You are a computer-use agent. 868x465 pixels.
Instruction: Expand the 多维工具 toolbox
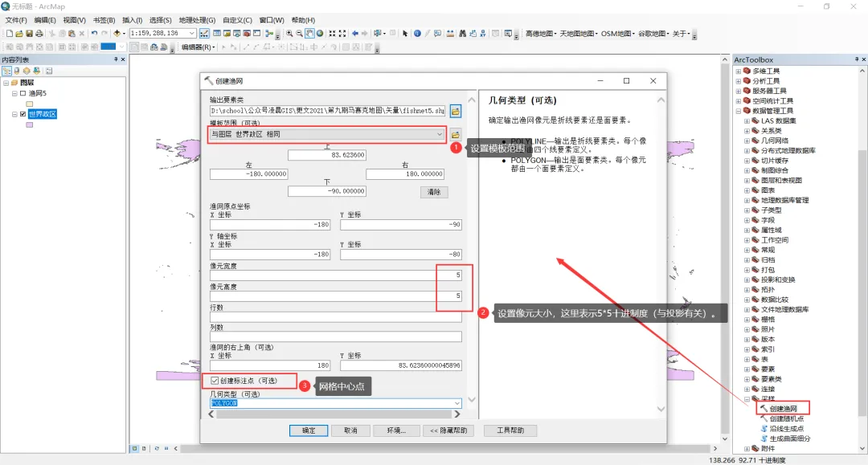tap(738, 71)
